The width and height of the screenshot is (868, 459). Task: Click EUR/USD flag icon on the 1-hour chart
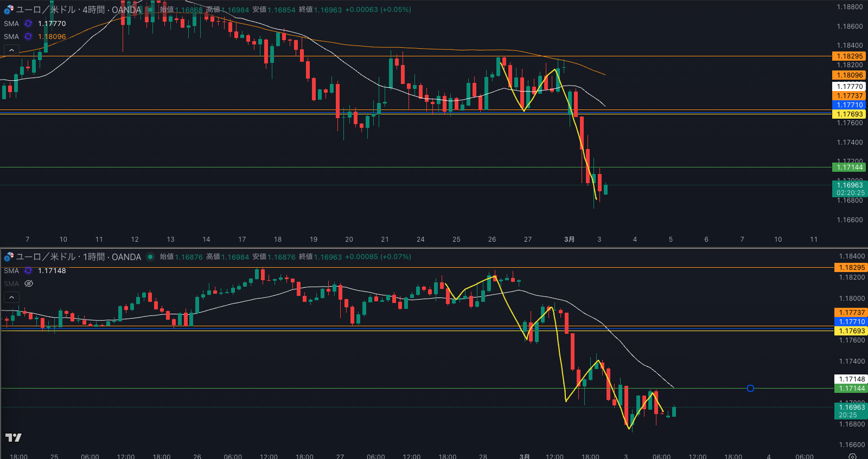point(9,257)
